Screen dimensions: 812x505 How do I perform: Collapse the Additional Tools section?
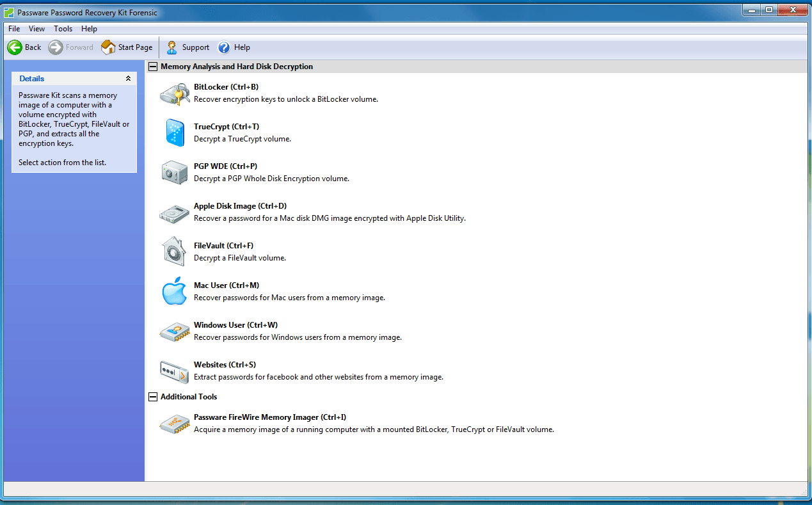pos(152,397)
